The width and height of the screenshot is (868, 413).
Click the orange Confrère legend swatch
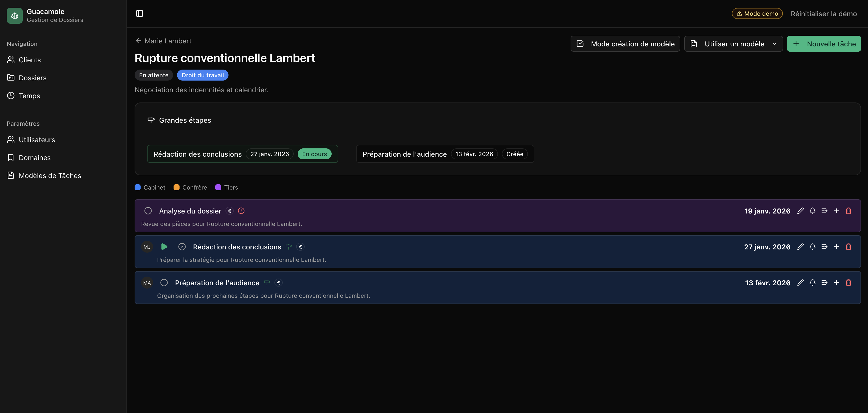pyautogui.click(x=176, y=188)
